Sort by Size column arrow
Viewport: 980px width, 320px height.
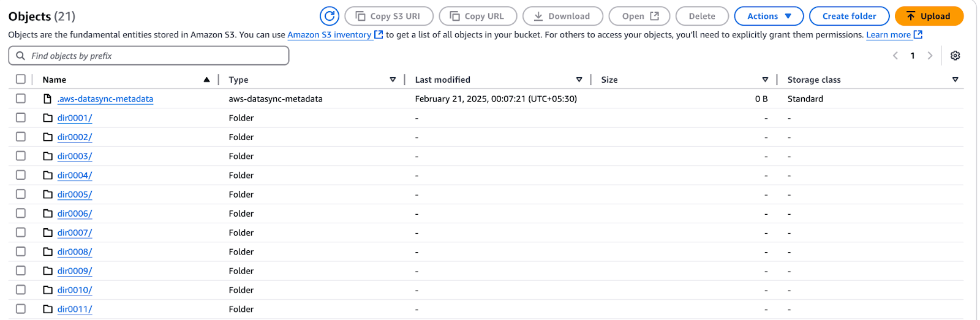765,80
